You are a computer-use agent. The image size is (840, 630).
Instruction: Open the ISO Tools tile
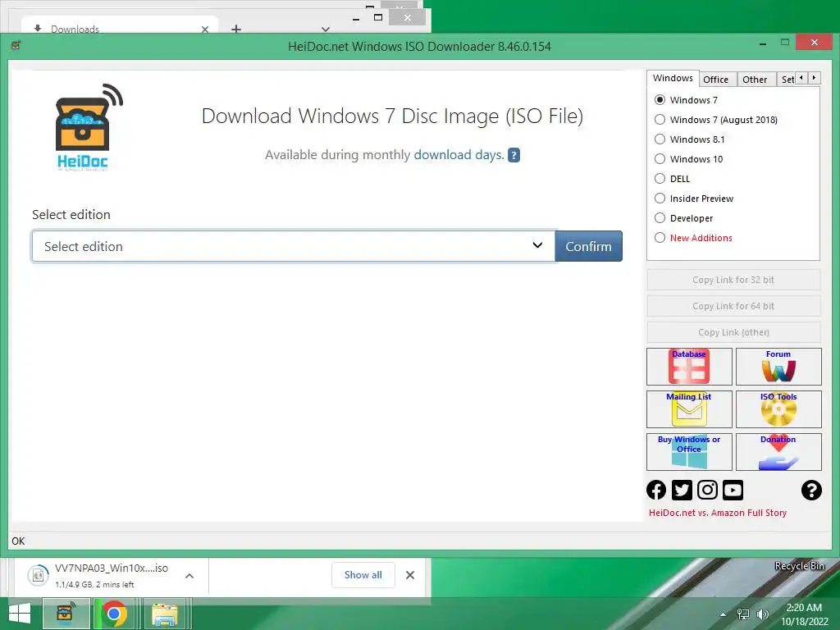tap(778, 409)
